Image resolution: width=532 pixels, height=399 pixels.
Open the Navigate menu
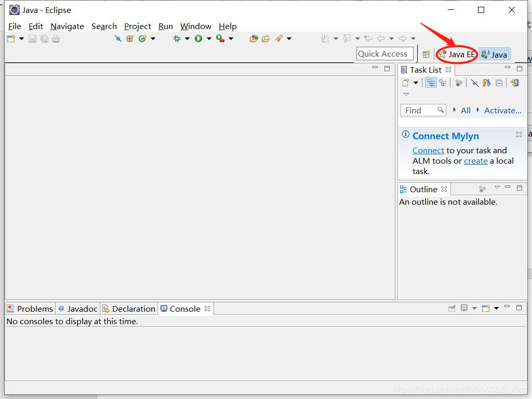[x=67, y=26]
